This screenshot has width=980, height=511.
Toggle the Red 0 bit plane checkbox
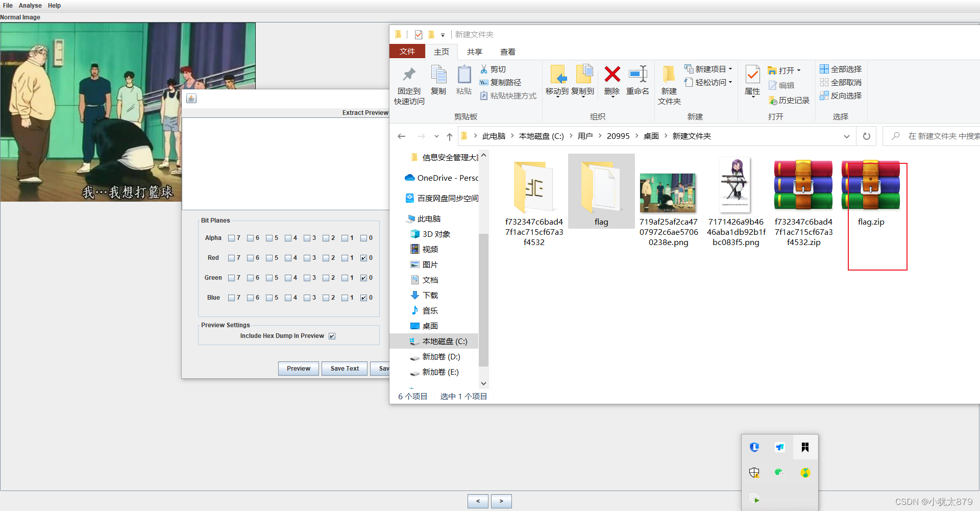tap(363, 258)
